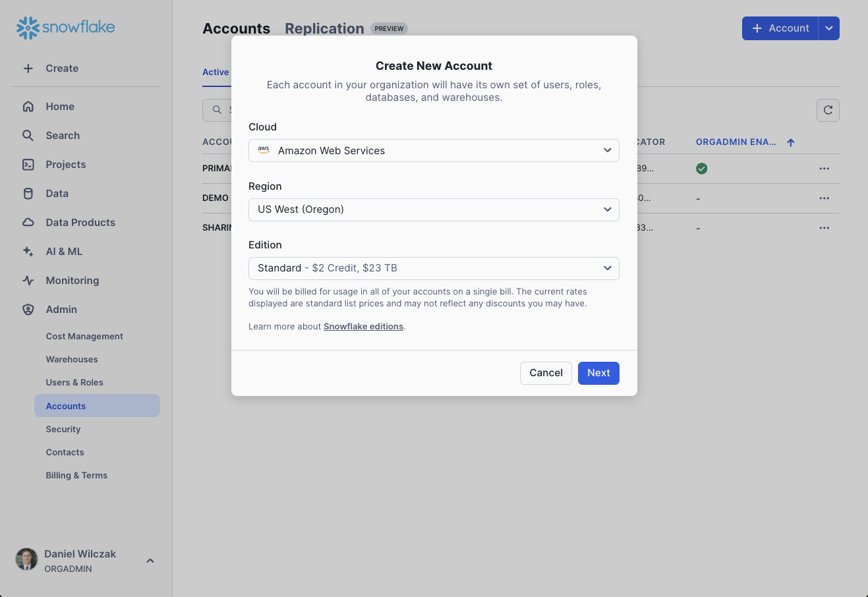Click the Monitoring activity icon
This screenshot has height=597, width=868.
28,281
